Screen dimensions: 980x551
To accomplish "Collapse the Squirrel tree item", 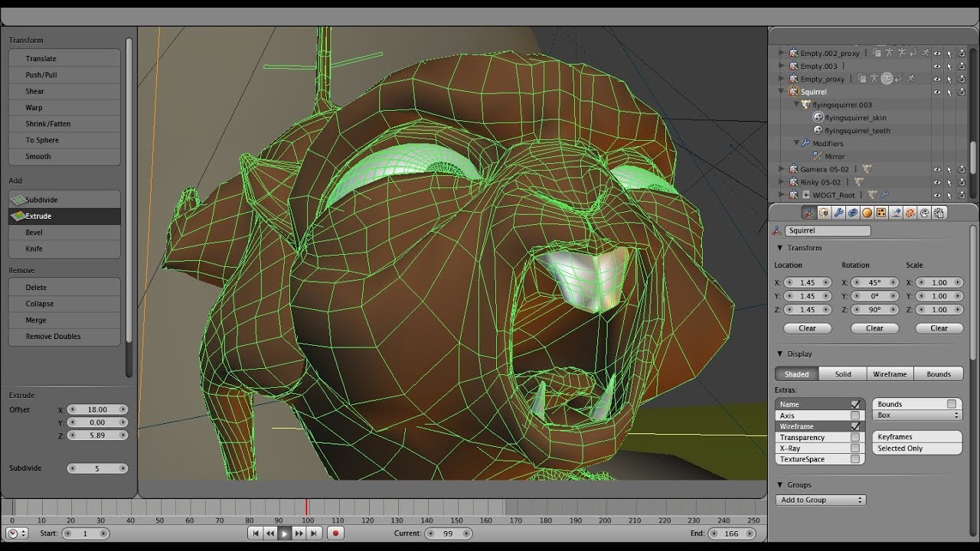I will point(780,92).
